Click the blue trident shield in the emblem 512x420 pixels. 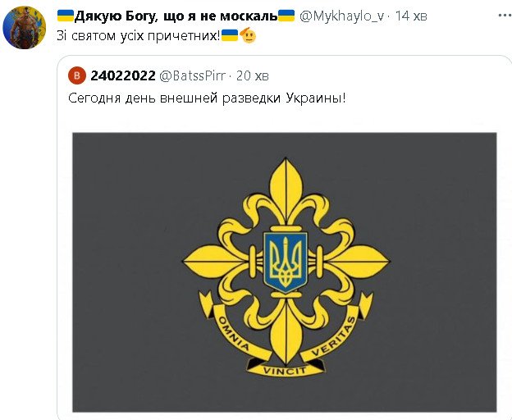(286, 262)
